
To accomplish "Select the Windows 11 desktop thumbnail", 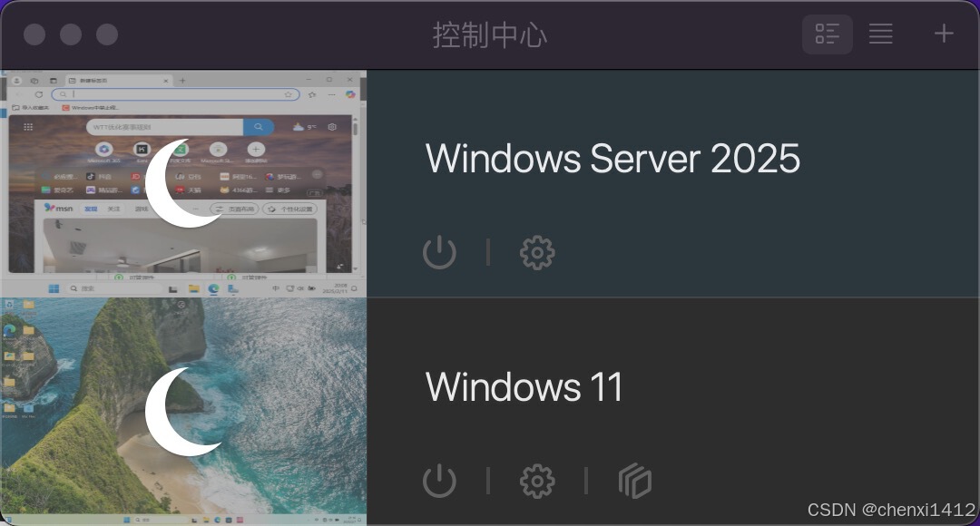I will [x=183, y=411].
